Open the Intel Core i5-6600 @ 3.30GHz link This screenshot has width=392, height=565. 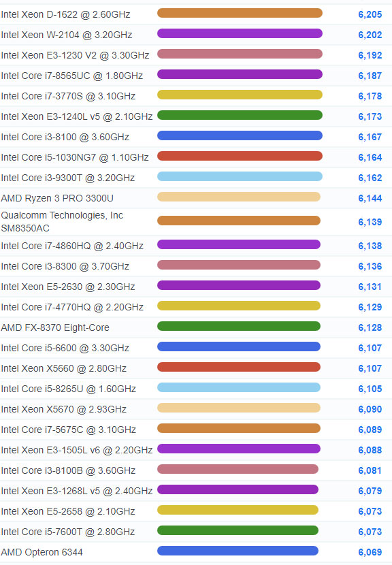tap(65, 348)
